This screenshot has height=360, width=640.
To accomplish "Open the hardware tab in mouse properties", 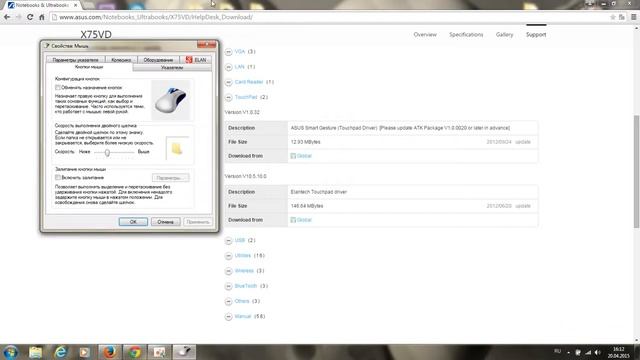I will click(158, 60).
